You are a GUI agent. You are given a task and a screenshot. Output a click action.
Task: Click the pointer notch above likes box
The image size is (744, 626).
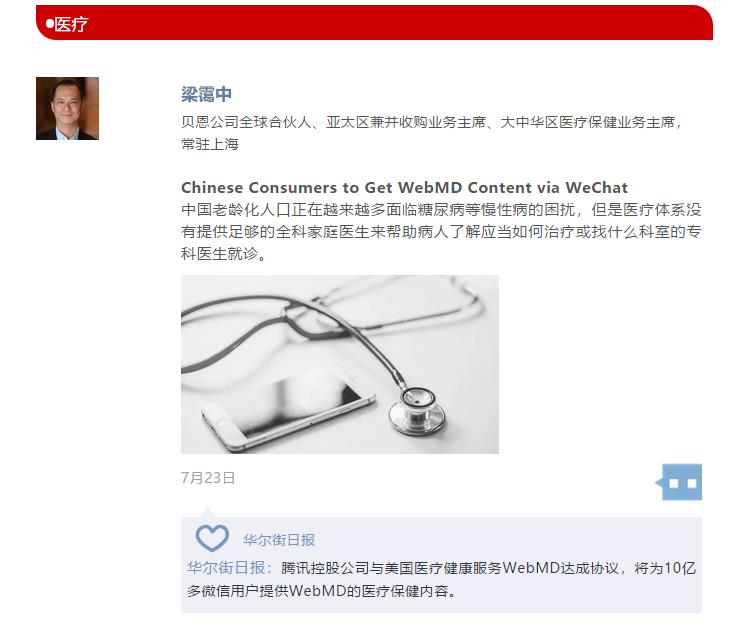tap(207, 513)
